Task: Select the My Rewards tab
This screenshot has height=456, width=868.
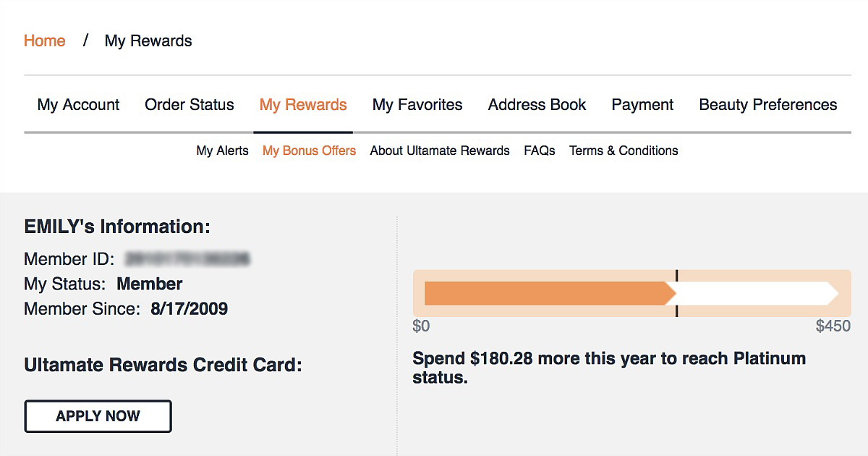Action: tap(303, 105)
